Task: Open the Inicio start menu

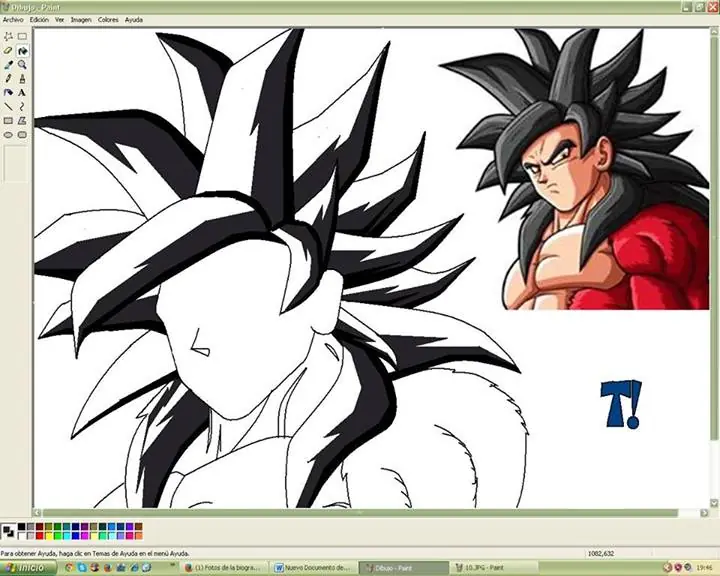Action: click(28, 568)
